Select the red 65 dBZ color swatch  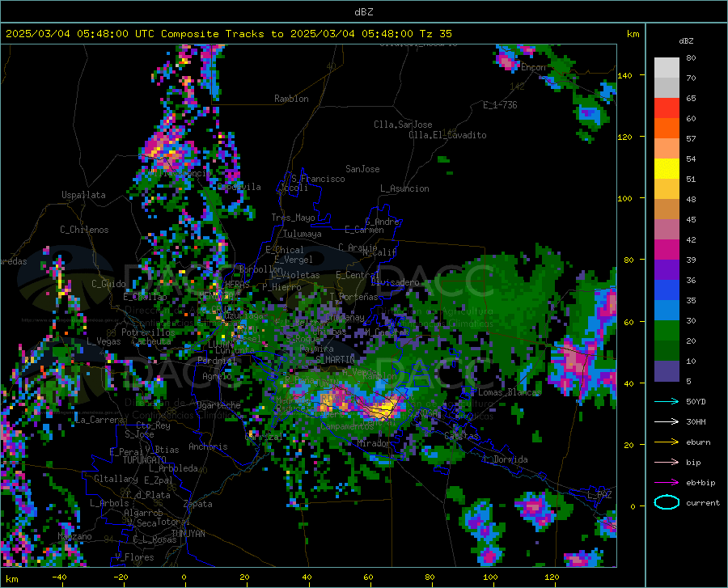(667, 108)
